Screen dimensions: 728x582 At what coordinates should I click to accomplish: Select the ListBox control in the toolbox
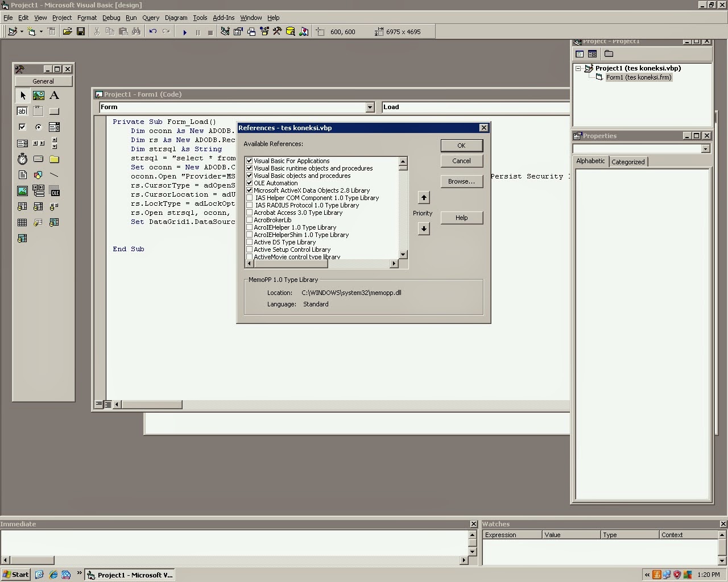coord(22,143)
